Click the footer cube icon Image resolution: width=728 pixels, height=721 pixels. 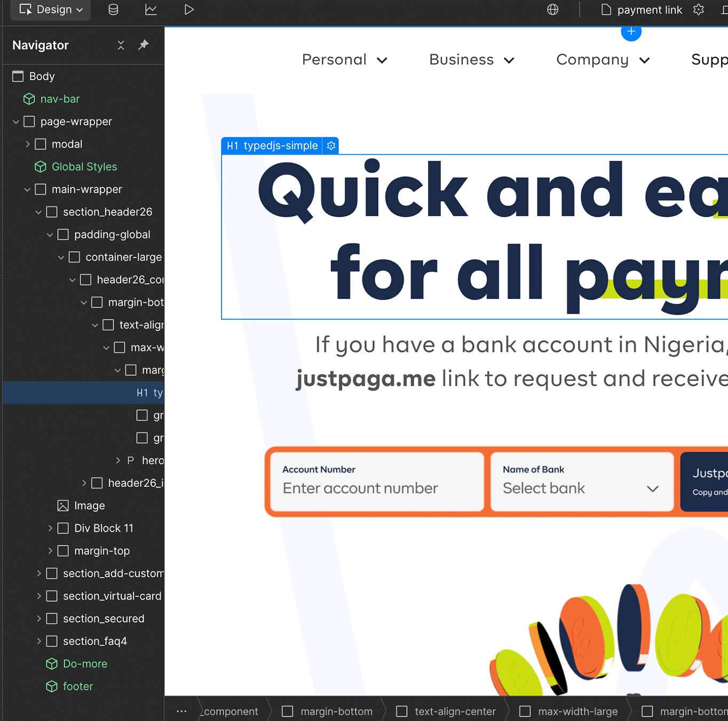pos(51,686)
